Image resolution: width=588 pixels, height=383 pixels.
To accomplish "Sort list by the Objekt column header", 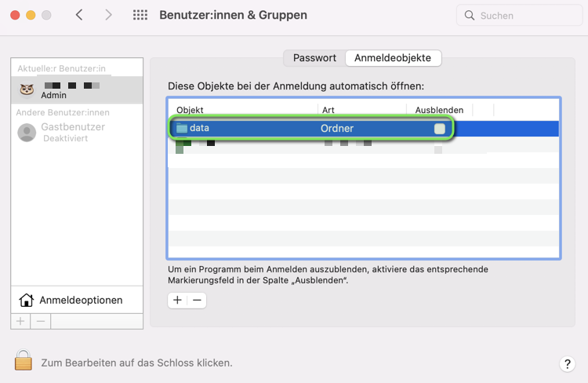I will (x=190, y=110).
